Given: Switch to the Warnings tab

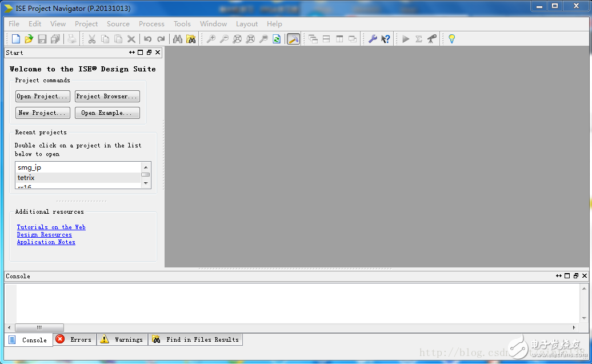Looking at the screenshot, I should (122, 339).
